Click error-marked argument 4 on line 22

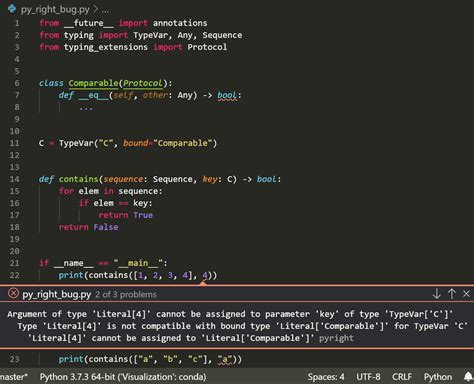205,275
